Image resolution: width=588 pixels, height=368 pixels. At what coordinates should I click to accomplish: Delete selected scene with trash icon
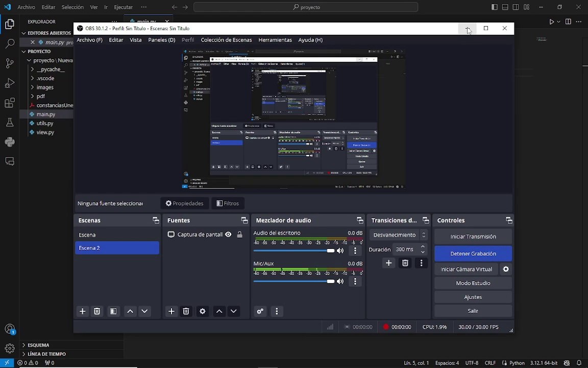click(x=97, y=311)
